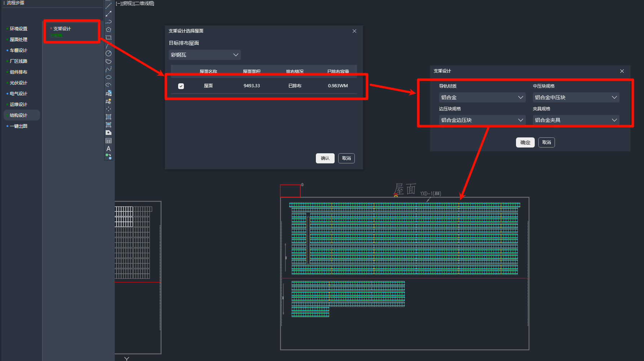Expand the 导轨材质 dropdown
644x361 pixels.
(482, 97)
